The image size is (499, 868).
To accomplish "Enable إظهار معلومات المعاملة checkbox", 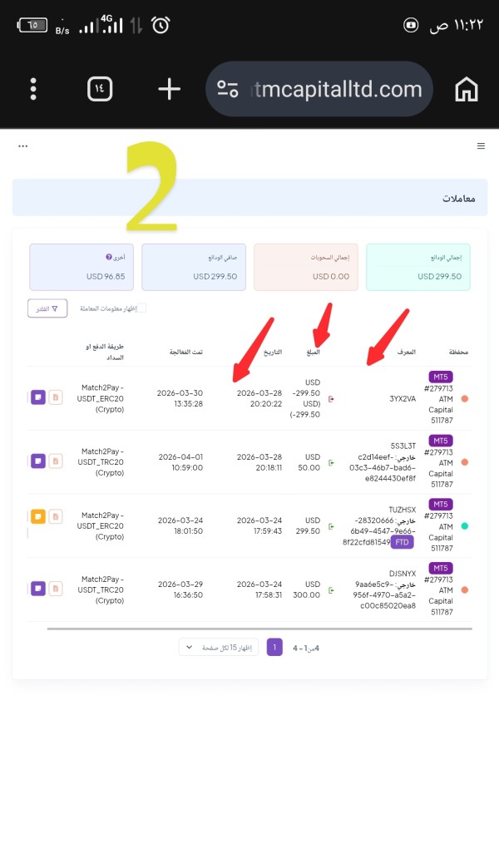I will click(141, 308).
